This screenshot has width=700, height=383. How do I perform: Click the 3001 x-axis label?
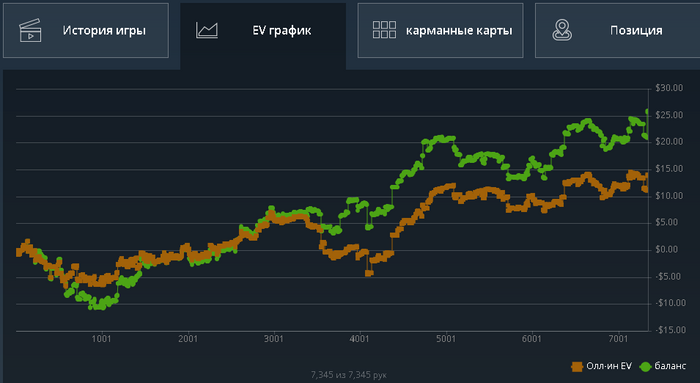274,339
